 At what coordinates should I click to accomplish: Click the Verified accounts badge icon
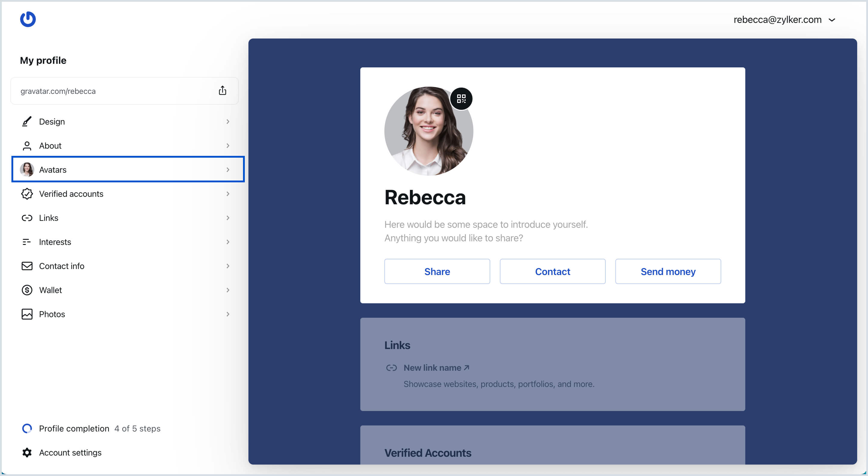click(27, 194)
